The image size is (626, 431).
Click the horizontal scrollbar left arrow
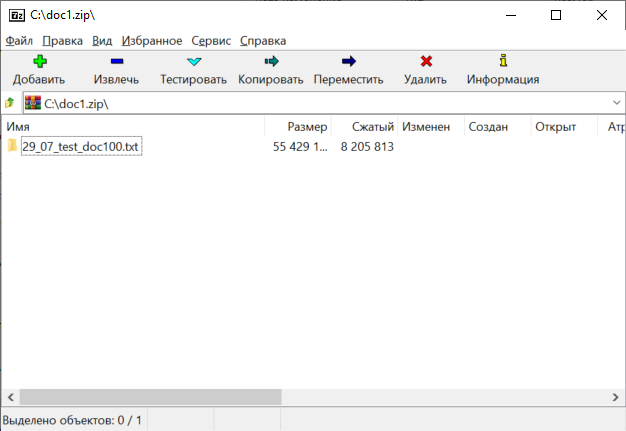[x=11, y=397]
